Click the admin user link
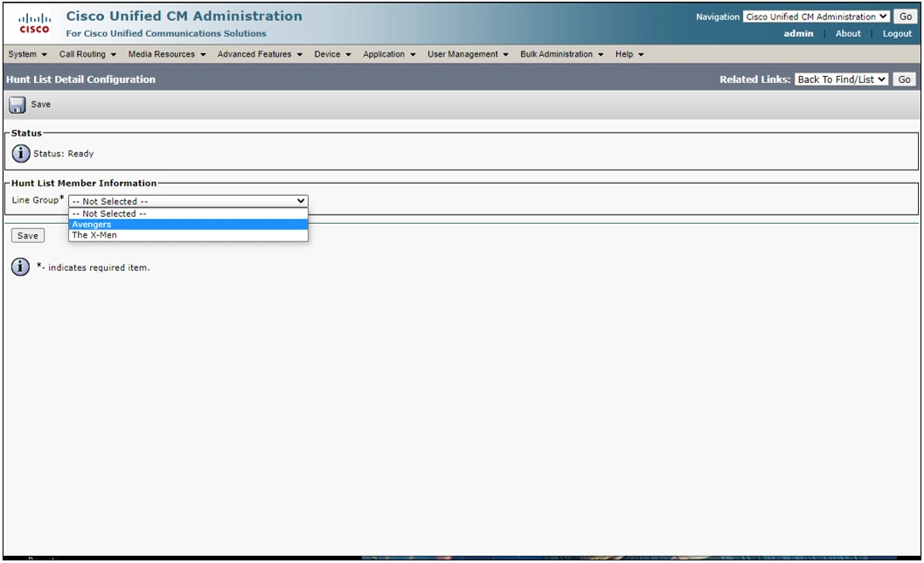This screenshot has width=924, height=563. tap(798, 33)
